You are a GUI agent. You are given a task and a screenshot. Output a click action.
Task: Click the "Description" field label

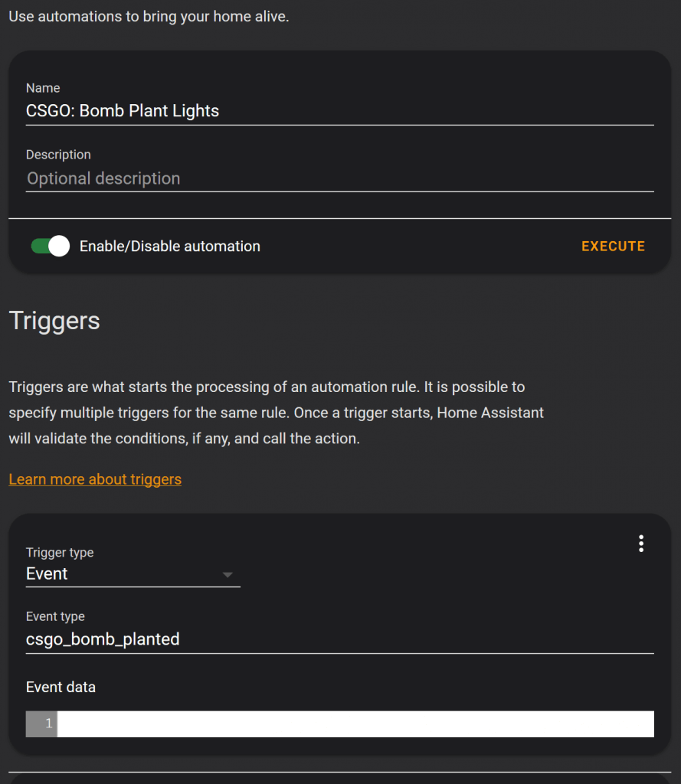point(58,155)
